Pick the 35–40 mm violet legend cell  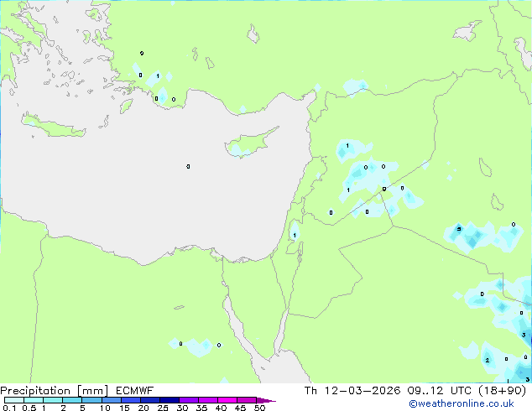[x=208, y=400]
